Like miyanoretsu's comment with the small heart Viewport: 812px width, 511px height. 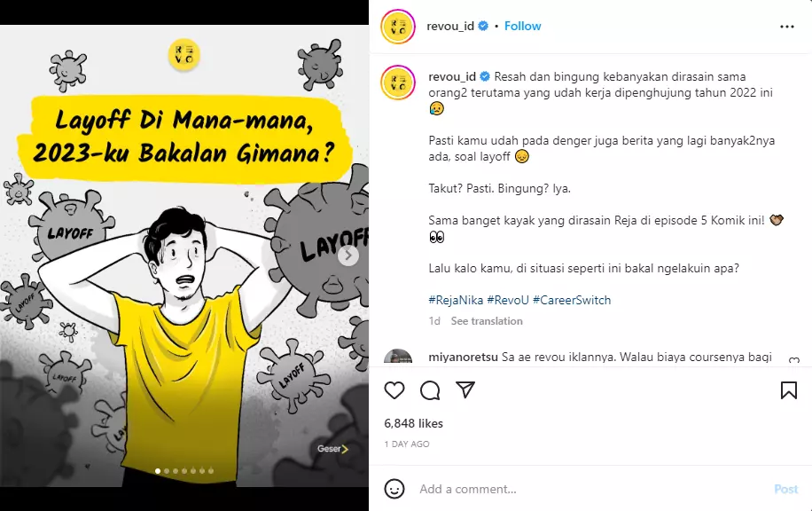794,361
